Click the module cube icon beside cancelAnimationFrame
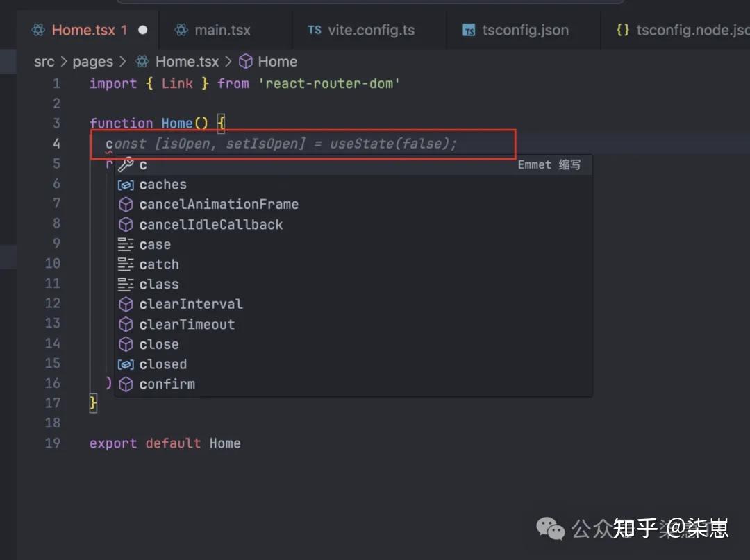 point(126,204)
